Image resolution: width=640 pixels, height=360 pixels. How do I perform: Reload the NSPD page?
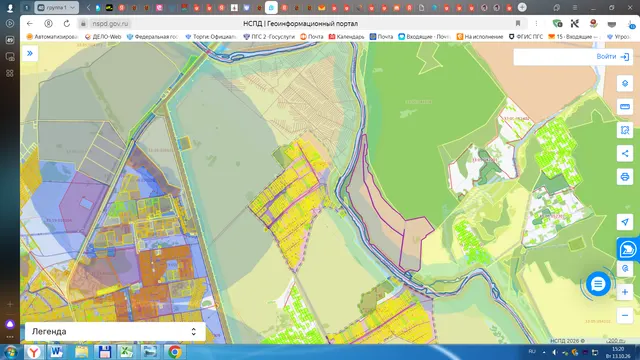(x=67, y=24)
